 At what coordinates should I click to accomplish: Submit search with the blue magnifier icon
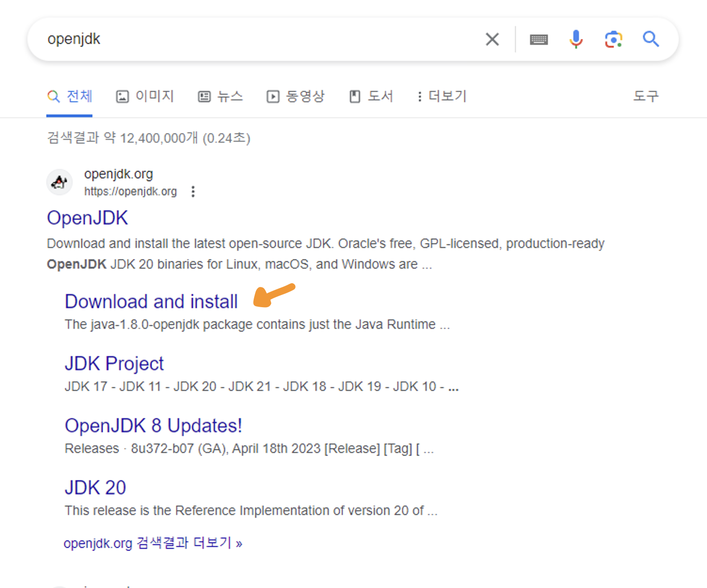(x=651, y=39)
